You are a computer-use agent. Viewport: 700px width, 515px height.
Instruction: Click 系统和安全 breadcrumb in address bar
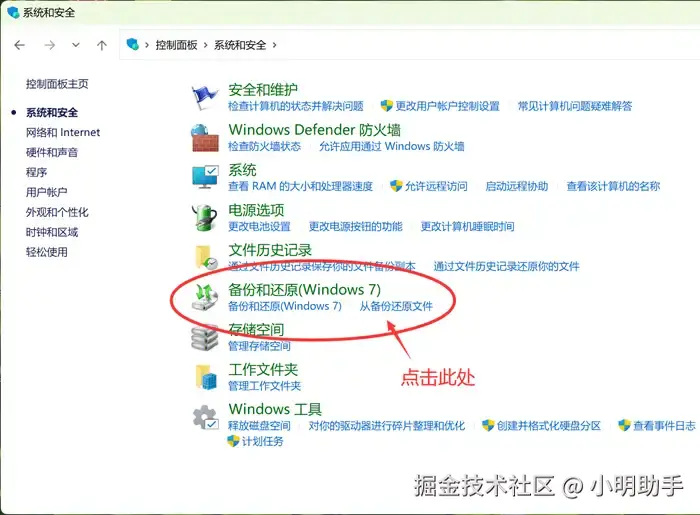click(240, 45)
